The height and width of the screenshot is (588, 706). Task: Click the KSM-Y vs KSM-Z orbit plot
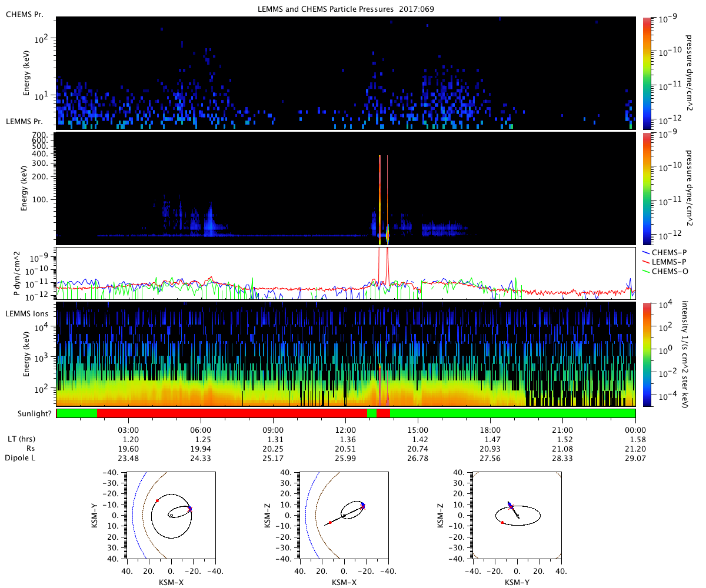[517, 515]
